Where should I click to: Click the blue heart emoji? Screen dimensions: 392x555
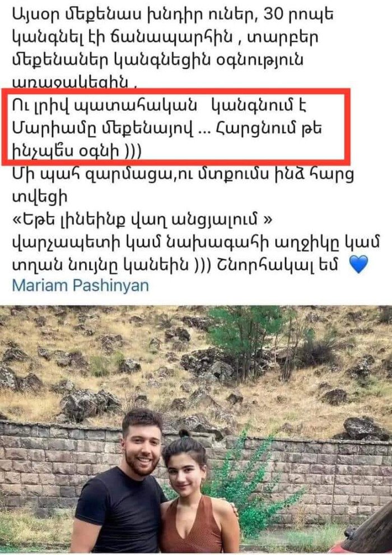pyautogui.click(x=358, y=265)
